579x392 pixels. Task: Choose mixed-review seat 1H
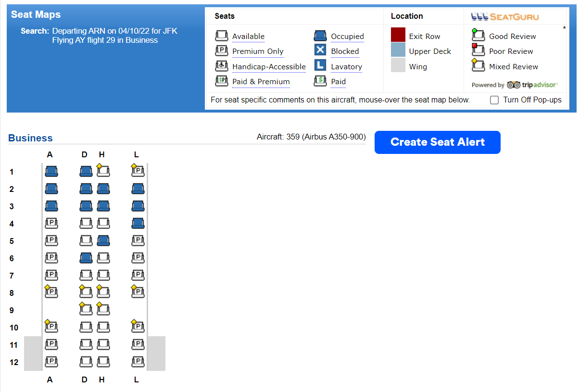pos(103,171)
